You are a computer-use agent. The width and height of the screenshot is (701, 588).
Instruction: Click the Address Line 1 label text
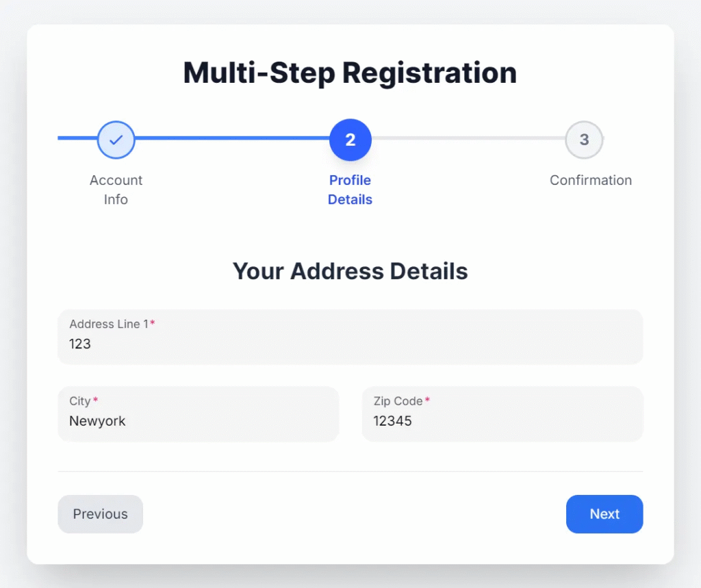click(x=109, y=324)
